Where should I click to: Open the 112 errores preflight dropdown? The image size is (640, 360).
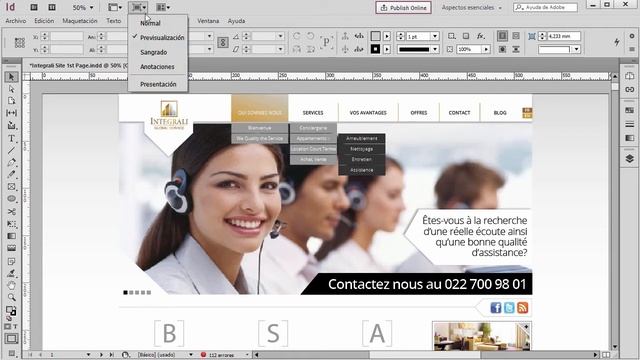pyautogui.click(x=247, y=355)
